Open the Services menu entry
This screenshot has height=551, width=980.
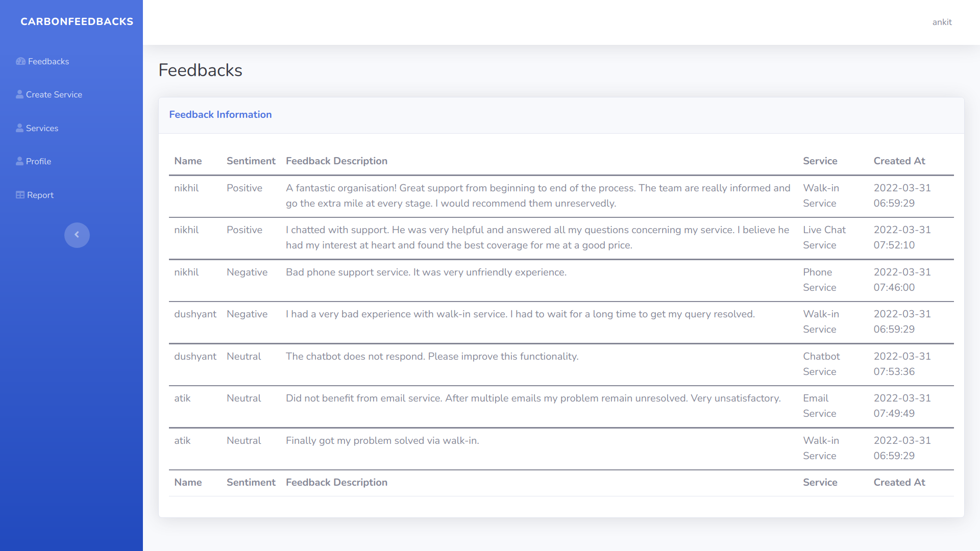click(42, 128)
